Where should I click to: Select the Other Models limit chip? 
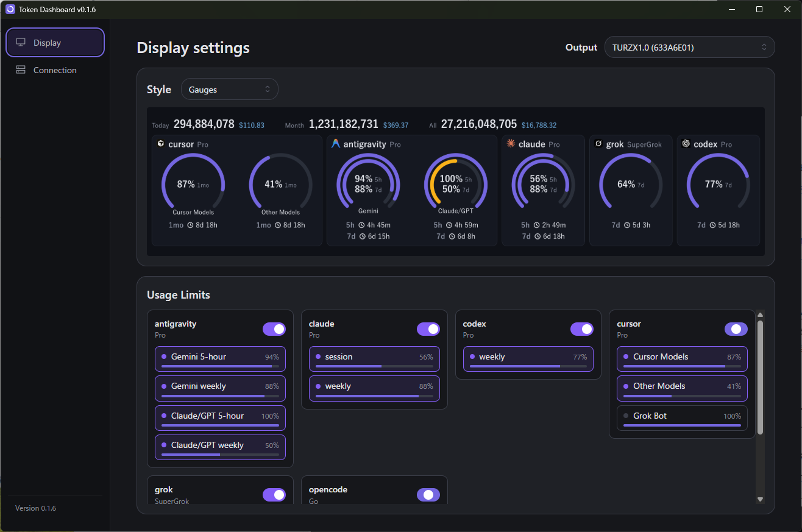683,388
